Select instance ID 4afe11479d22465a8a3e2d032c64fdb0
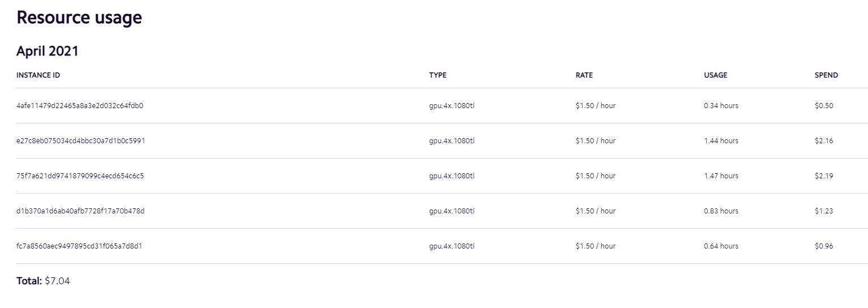The image size is (868, 308). point(80,106)
